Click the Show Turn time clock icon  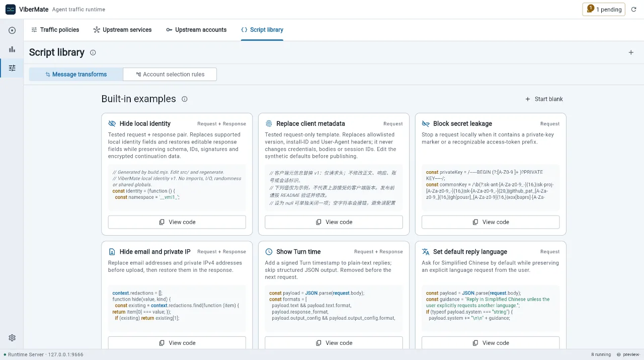269,252
